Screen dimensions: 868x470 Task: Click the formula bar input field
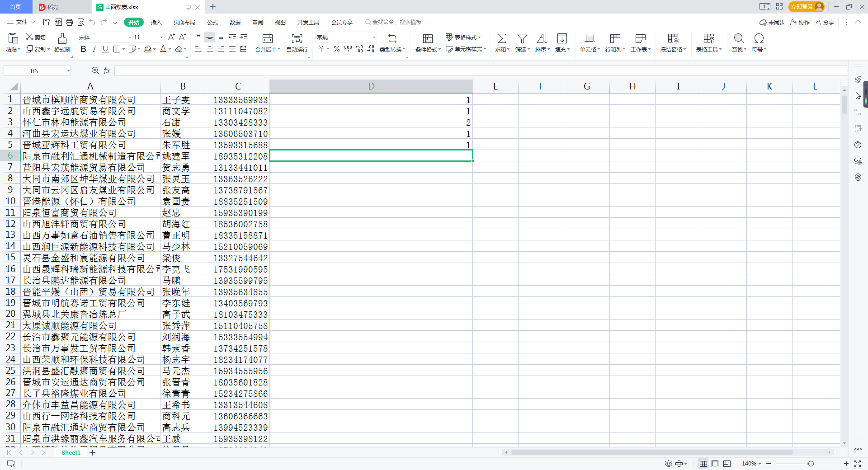point(479,70)
